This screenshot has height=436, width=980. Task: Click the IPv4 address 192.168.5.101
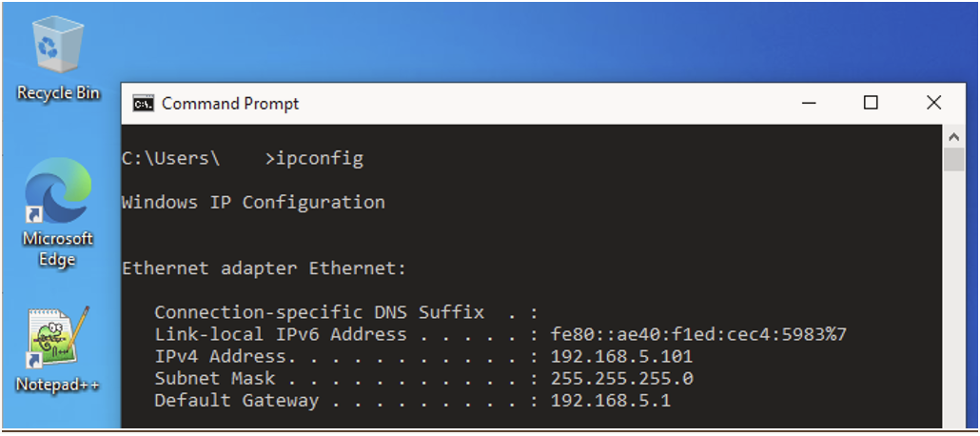tap(621, 357)
